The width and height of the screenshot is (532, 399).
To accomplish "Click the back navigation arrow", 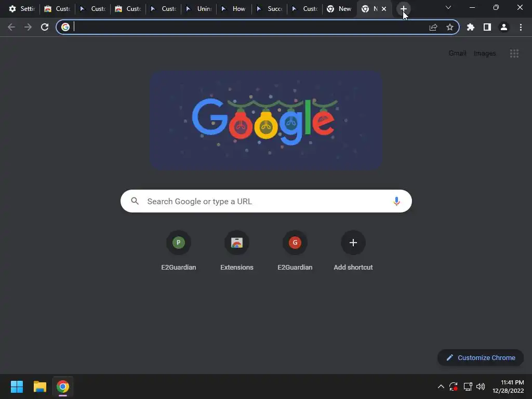I will pyautogui.click(x=11, y=27).
